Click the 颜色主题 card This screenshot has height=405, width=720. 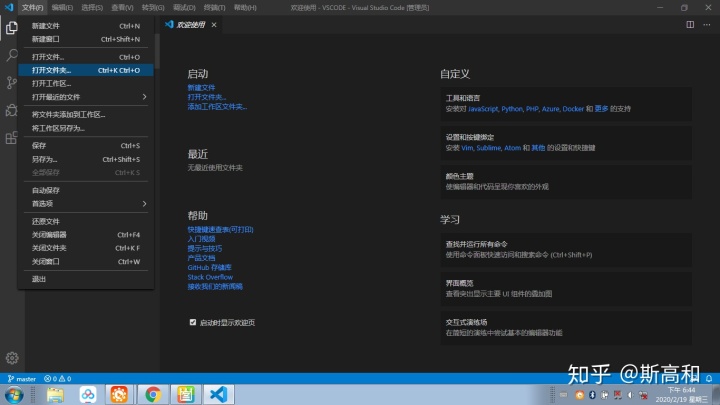566,182
